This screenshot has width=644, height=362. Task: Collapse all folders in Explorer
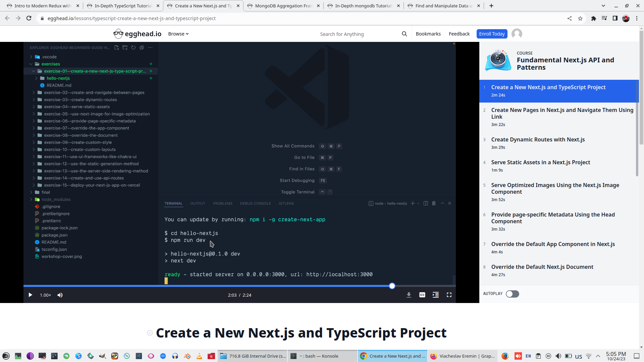(142, 48)
